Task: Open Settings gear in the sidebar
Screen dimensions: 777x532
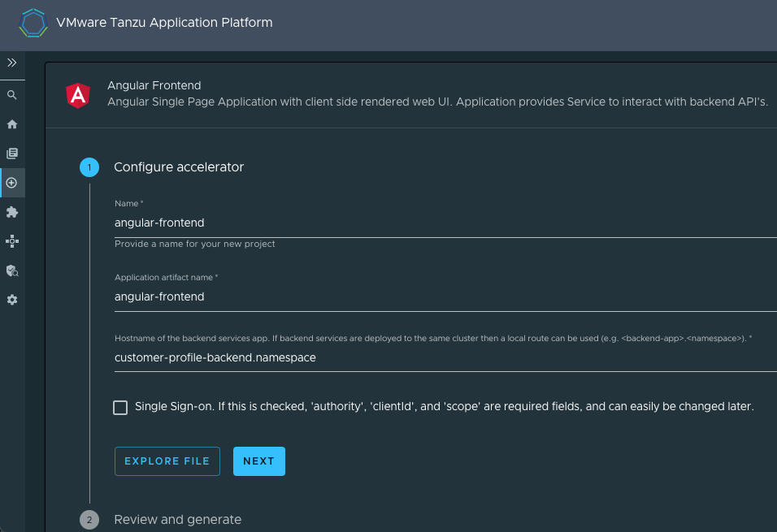Action: [x=12, y=300]
